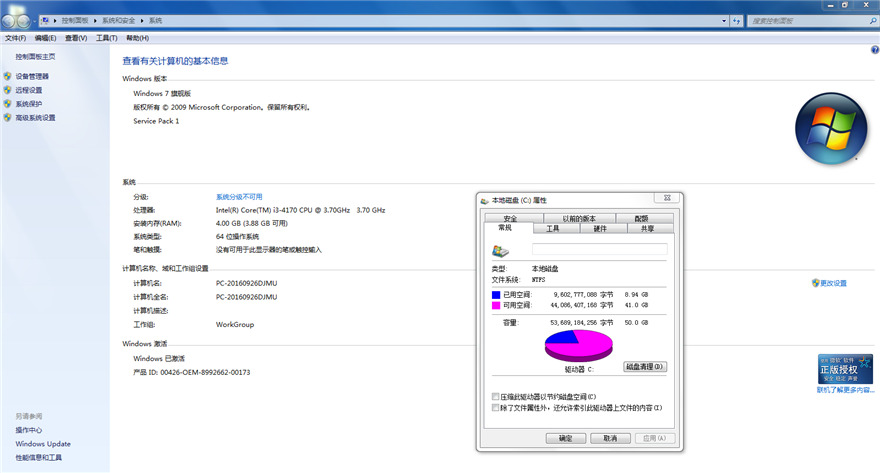Open the 文件(F) menu

point(15,38)
